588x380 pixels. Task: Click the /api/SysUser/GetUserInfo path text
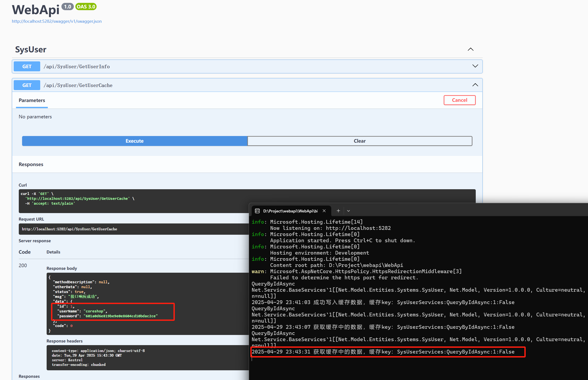click(x=76, y=66)
